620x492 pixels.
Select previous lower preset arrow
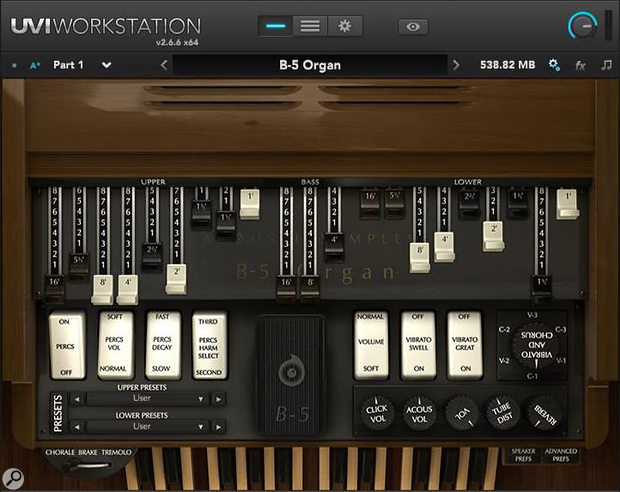[x=77, y=427]
